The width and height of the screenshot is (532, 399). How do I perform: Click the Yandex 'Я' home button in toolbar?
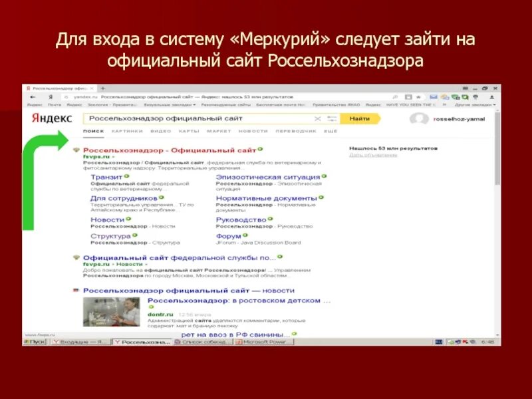pos(51,97)
